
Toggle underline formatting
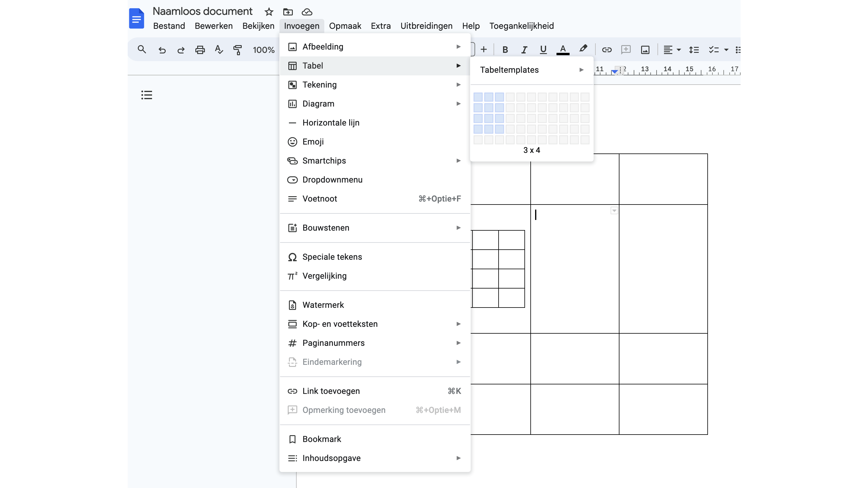pos(543,50)
